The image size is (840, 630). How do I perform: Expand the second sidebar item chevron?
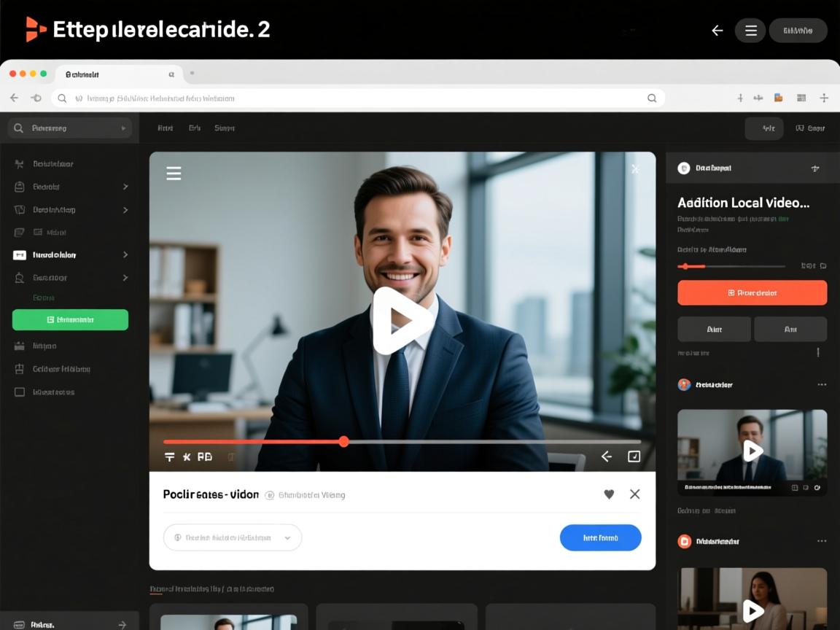click(125, 187)
